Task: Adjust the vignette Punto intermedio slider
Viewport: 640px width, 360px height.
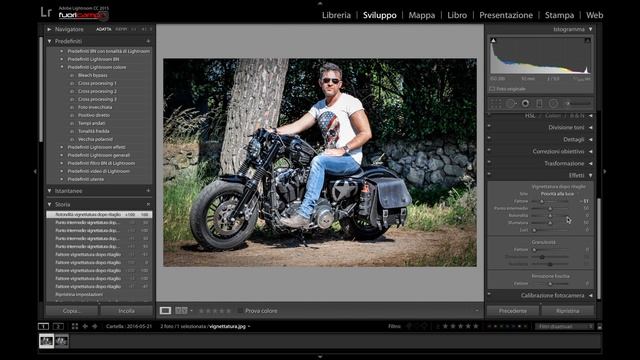Action: [x=551, y=209]
